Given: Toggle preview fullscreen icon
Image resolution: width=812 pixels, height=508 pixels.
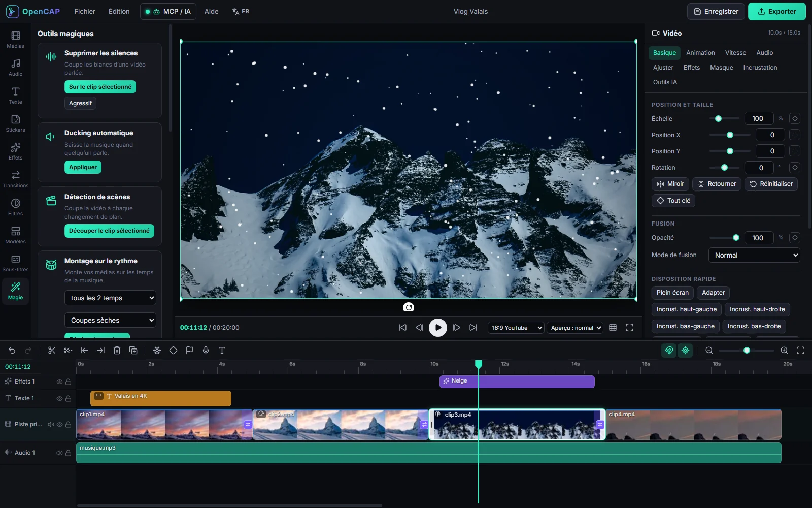Looking at the screenshot, I should click(x=629, y=328).
